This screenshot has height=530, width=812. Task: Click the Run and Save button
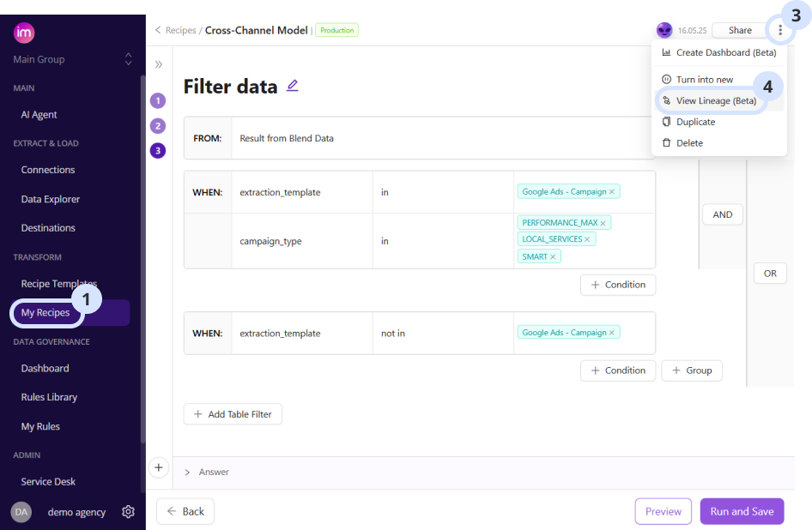(x=742, y=511)
